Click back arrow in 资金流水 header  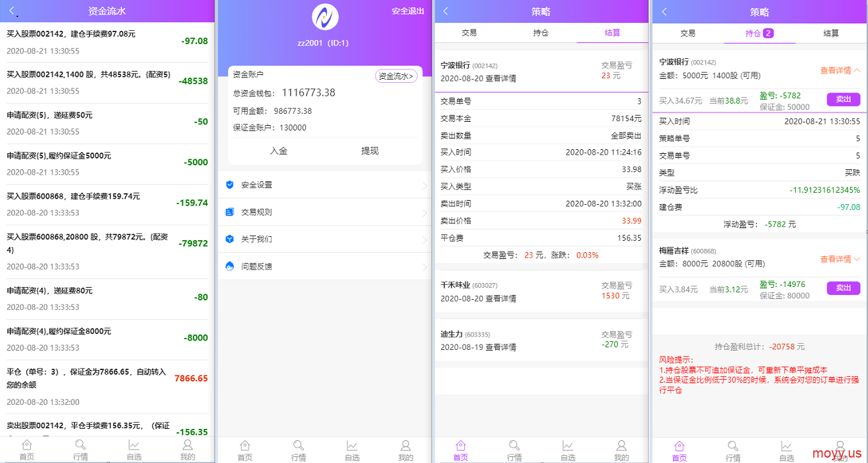12,11
